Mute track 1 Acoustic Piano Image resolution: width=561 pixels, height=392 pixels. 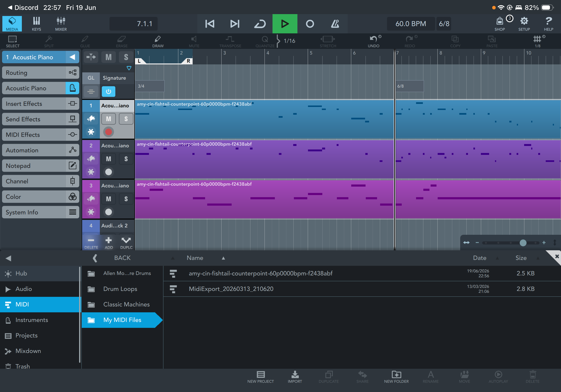click(x=109, y=119)
